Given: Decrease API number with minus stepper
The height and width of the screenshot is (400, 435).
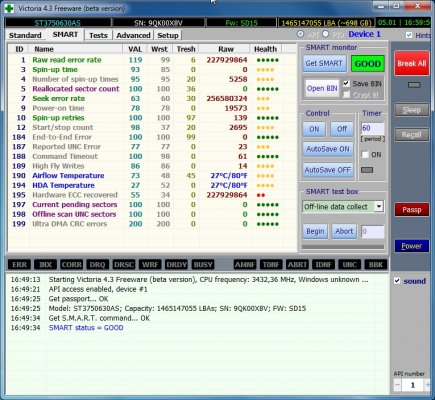Looking at the screenshot, I should (397, 385).
